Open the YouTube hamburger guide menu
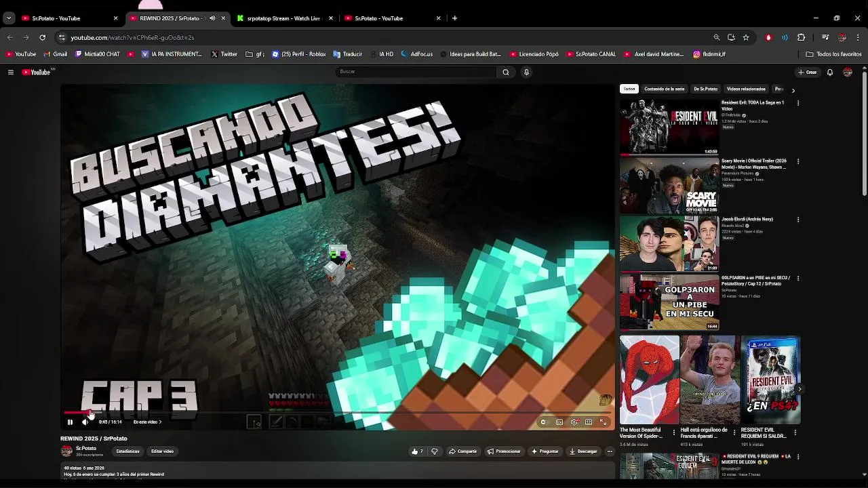 tap(10, 72)
